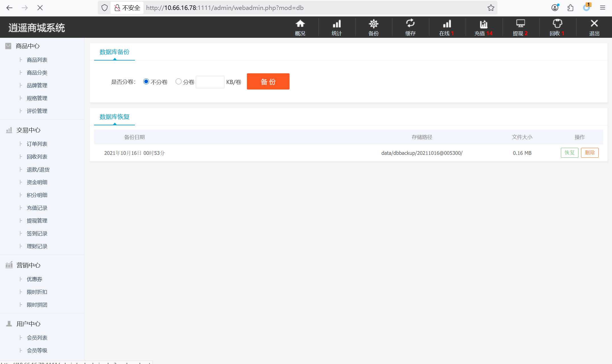The width and height of the screenshot is (612, 364).
Task: Open the 充值 recharge chart icon
Action: click(483, 24)
